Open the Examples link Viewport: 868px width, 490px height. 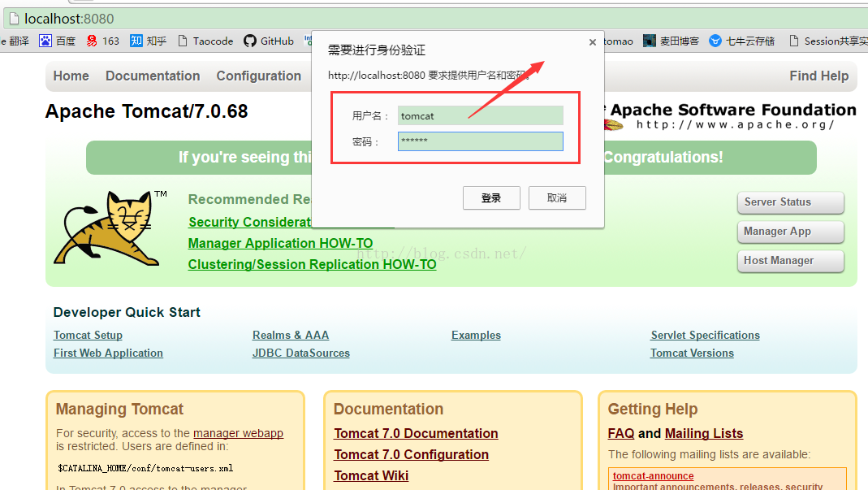[476, 336]
